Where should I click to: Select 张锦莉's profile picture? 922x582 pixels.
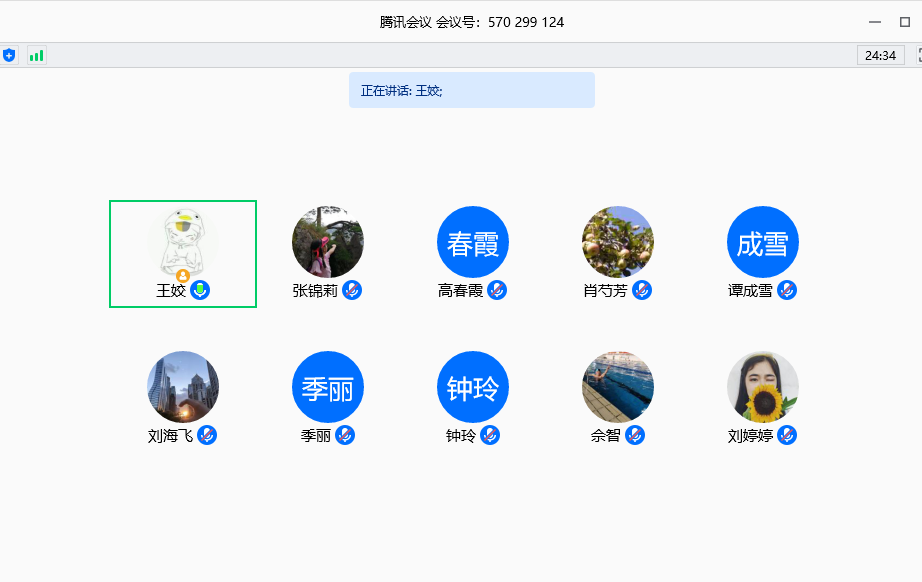pos(327,240)
